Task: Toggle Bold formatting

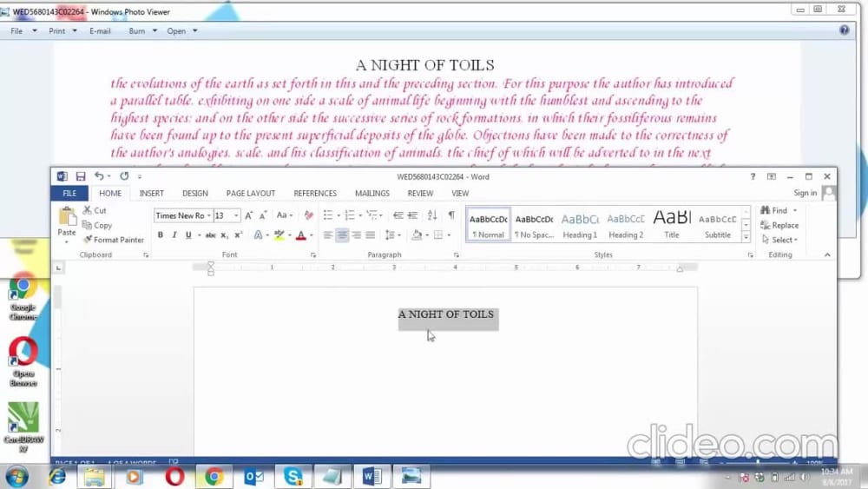Action: [x=161, y=235]
